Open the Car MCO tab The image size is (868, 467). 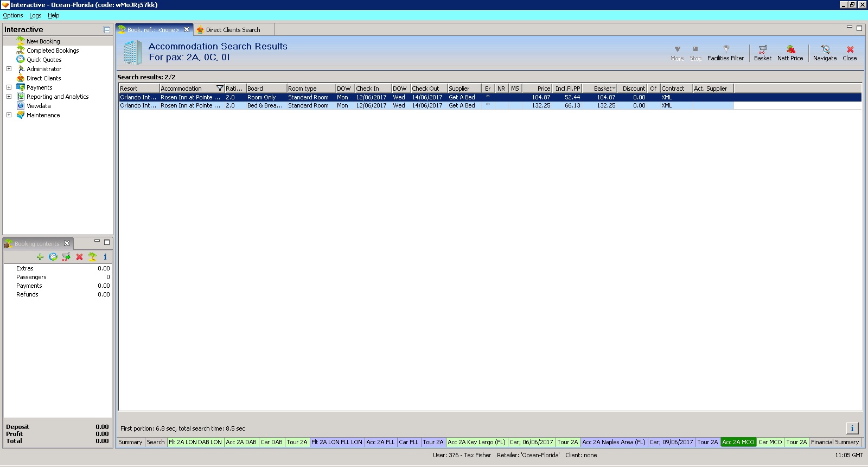770,442
